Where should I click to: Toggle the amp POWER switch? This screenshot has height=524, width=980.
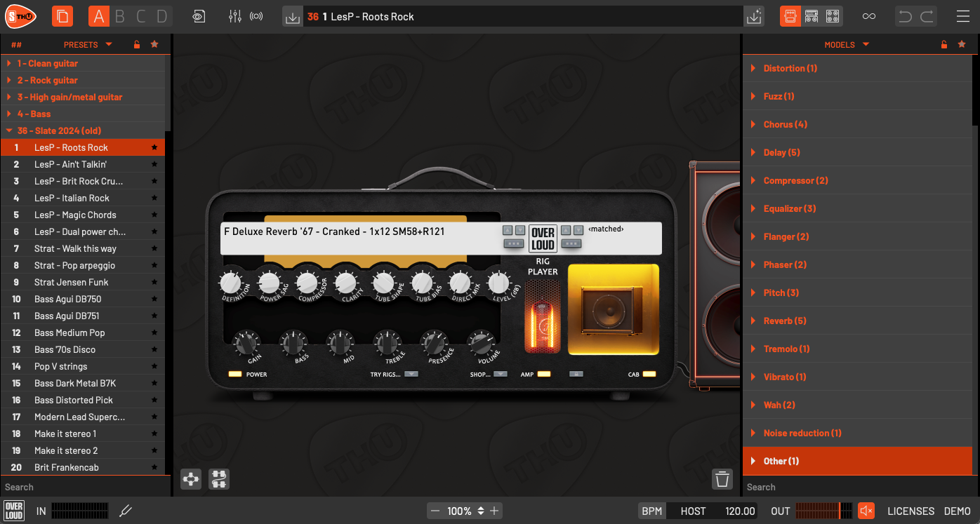pos(234,374)
